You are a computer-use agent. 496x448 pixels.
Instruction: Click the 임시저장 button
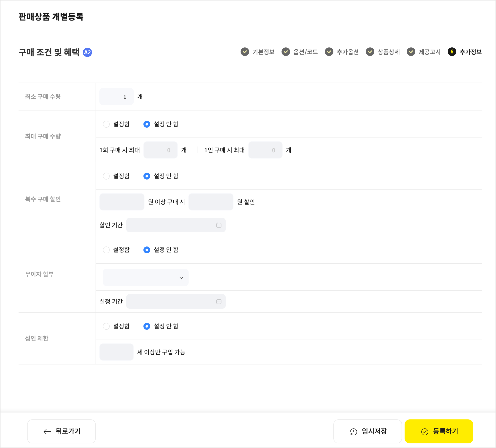367,431
